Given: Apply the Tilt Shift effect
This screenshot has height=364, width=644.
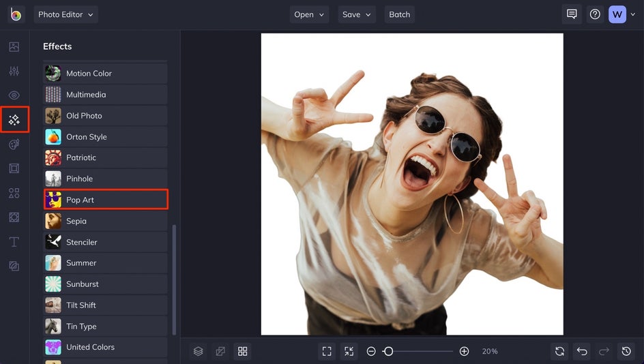Looking at the screenshot, I should pos(105,305).
